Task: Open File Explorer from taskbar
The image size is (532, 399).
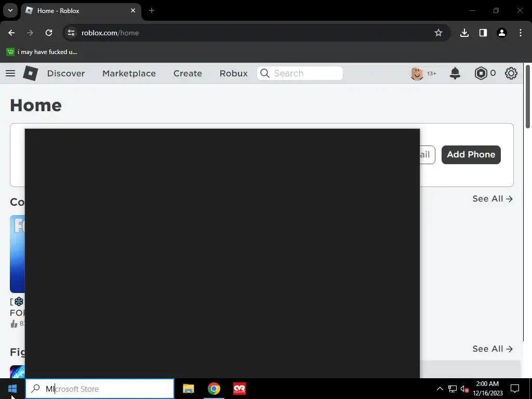Action: (x=188, y=389)
